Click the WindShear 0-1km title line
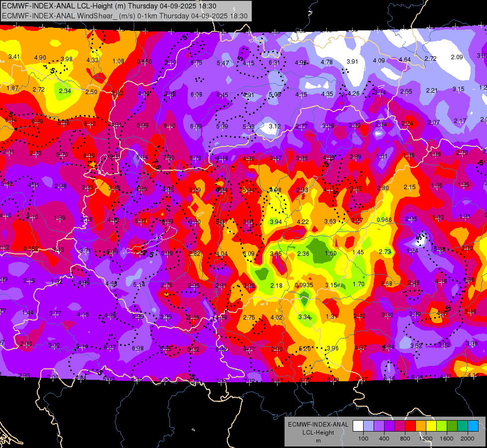The image size is (487, 448). click(x=124, y=16)
